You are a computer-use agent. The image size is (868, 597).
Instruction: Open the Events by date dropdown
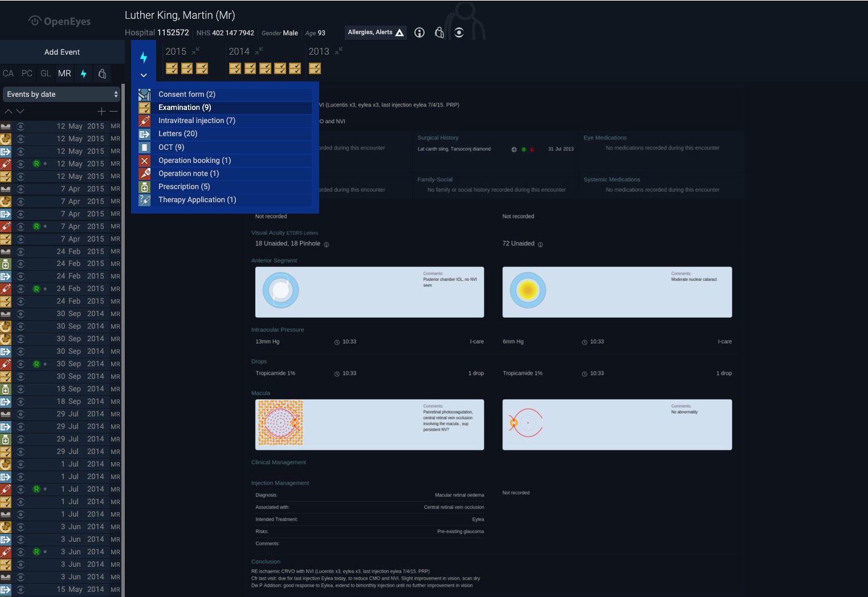(62, 94)
